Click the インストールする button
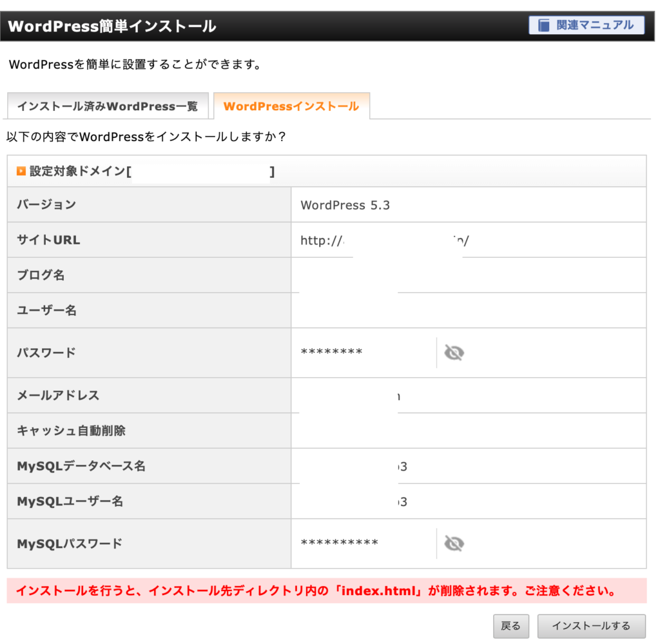Screen dimensions: 660x644 click(592, 626)
